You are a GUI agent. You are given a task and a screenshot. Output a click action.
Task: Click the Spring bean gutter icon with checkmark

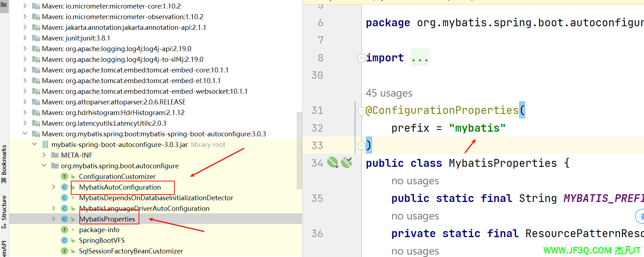tap(346, 163)
